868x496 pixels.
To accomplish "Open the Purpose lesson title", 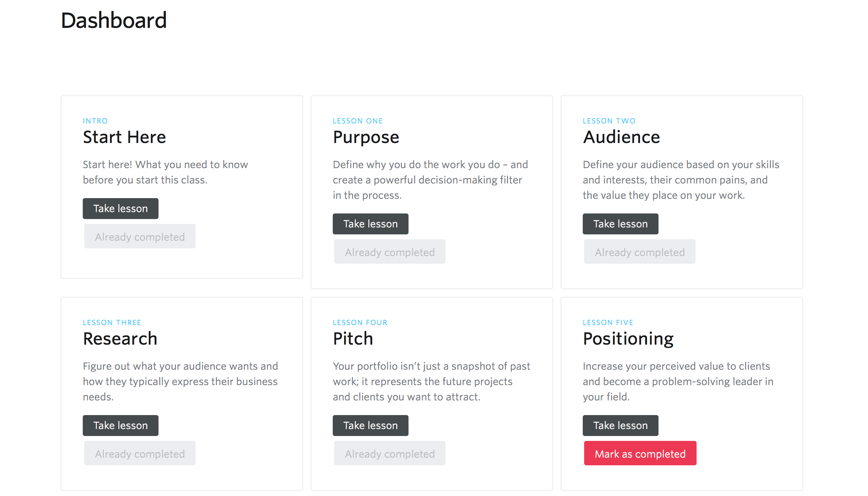I will (x=366, y=137).
